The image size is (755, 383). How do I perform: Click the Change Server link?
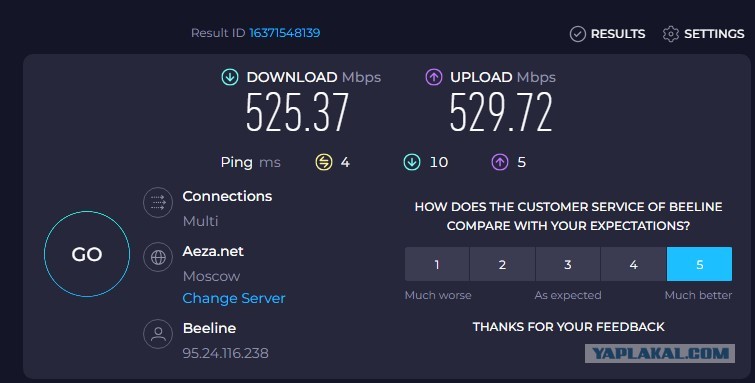234,298
